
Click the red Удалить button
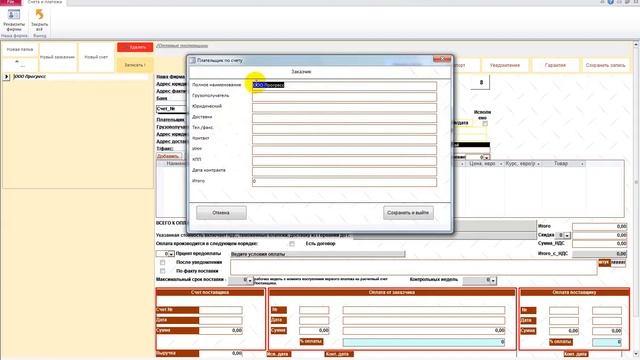pyautogui.click(x=135, y=47)
